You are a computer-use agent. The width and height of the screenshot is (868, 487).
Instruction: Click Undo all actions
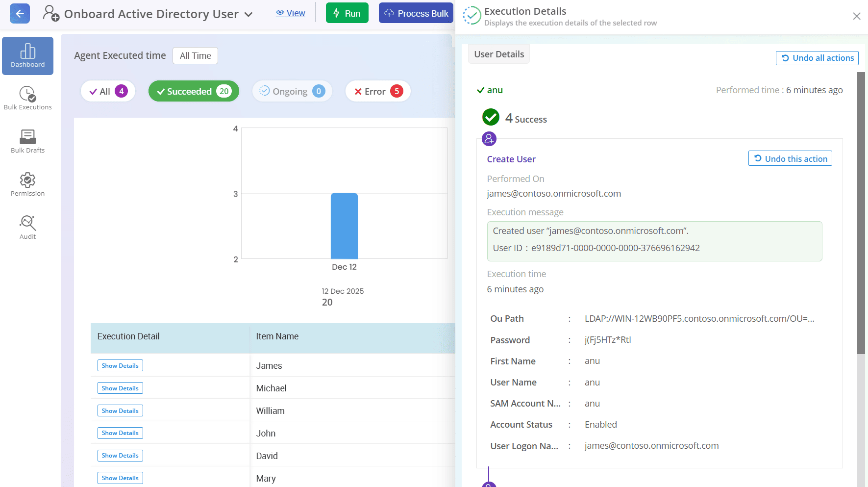click(817, 58)
